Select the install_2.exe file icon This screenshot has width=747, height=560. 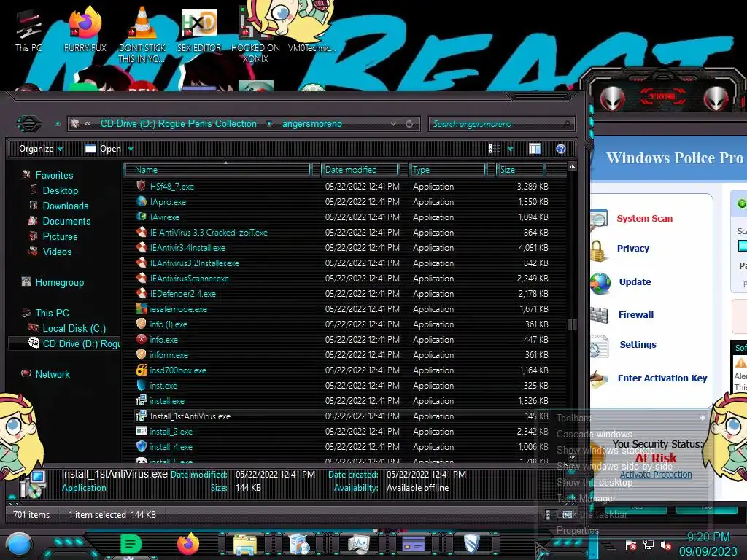pyautogui.click(x=141, y=431)
